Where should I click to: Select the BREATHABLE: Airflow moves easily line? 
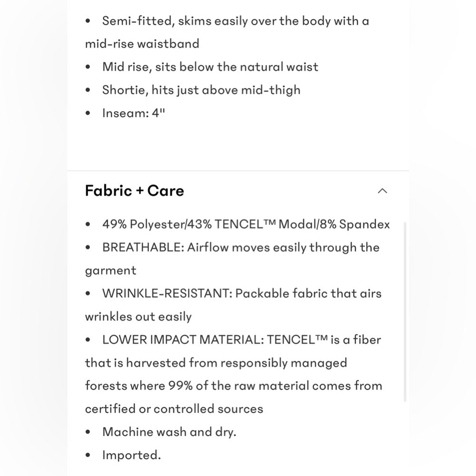click(241, 248)
